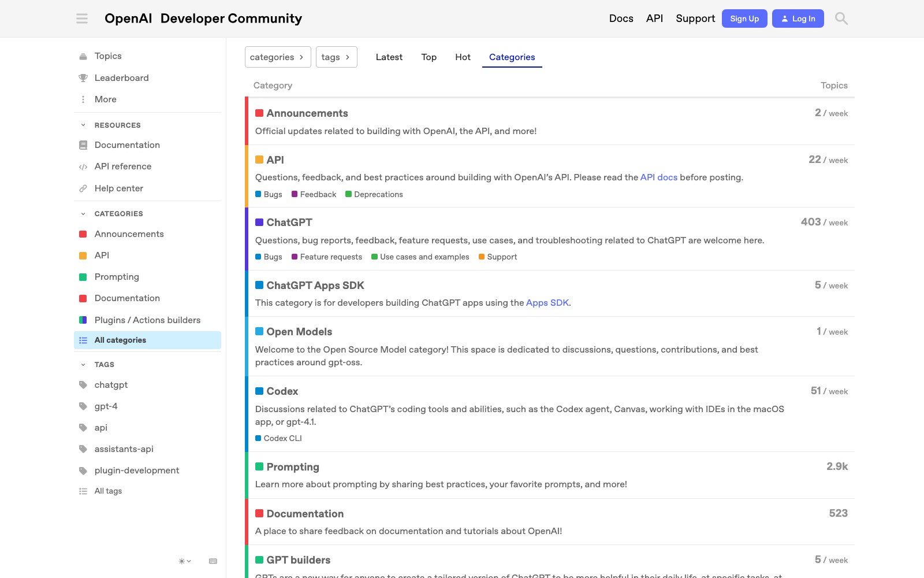Click the All tags list icon

click(83, 491)
